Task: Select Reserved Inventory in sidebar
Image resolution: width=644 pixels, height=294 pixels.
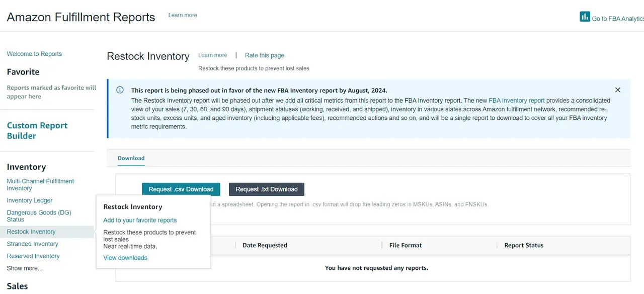Action: 33,256
